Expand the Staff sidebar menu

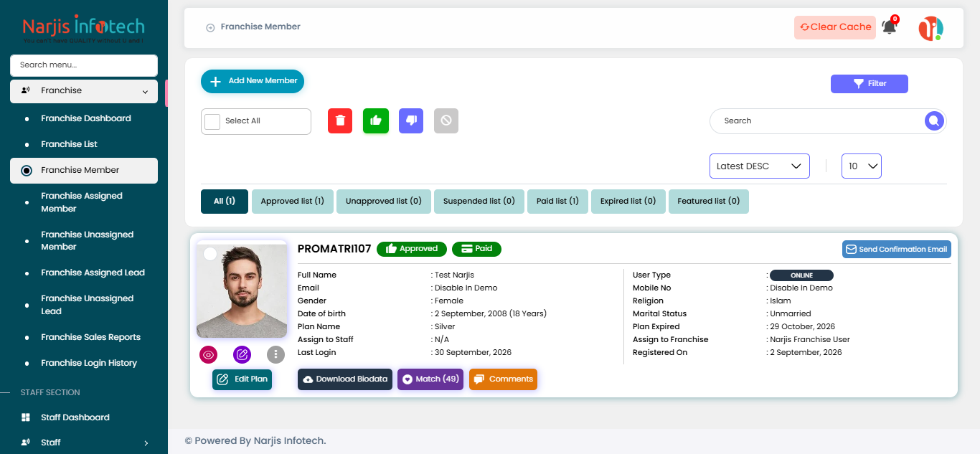click(x=84, y=443)
